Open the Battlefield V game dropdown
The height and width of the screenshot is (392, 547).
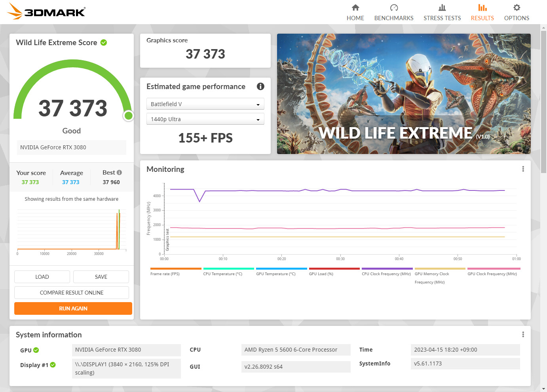coord(205,104)
